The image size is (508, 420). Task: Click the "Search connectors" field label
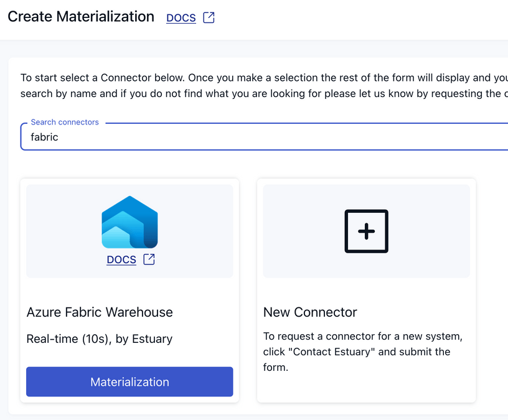65,123
